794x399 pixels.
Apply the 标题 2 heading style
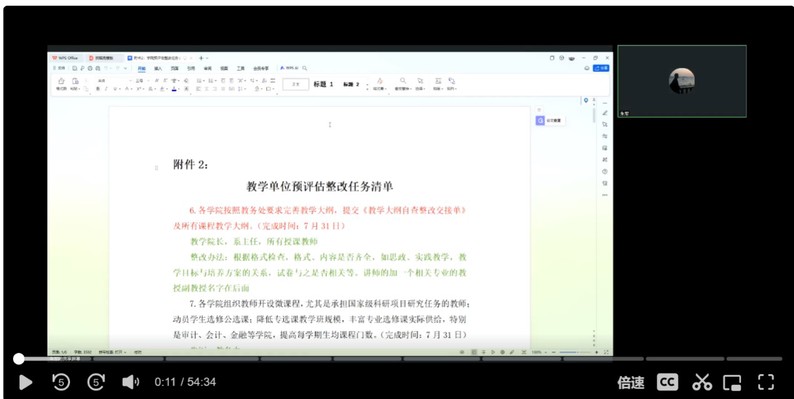tap(351, 85)
